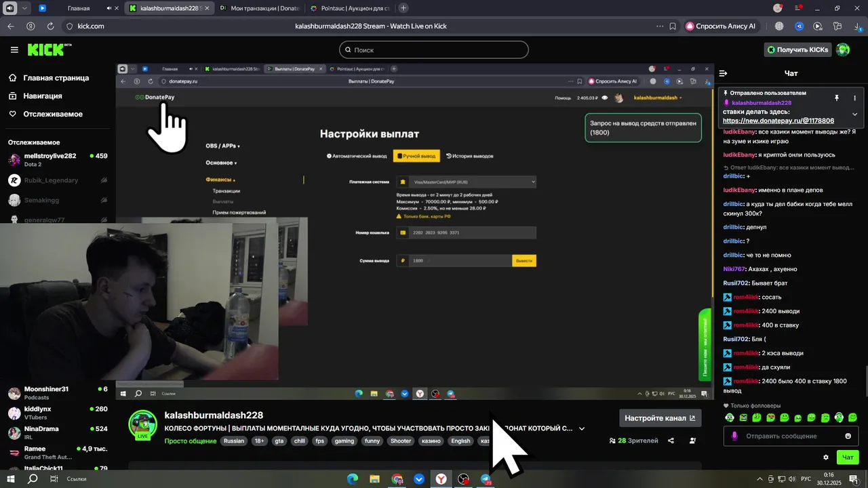Switch to the Главная browser tab
This screenshot has width=868, height=488.
[79, 8]
